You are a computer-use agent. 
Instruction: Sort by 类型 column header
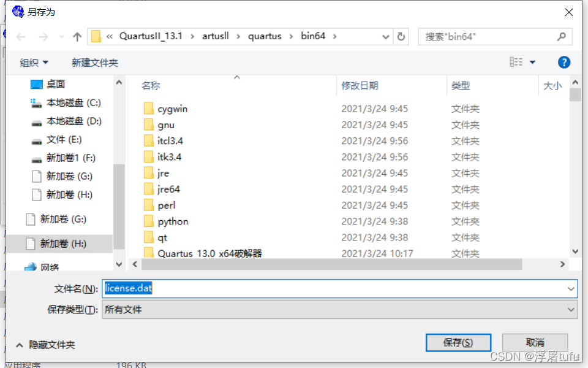coord(461,86)
